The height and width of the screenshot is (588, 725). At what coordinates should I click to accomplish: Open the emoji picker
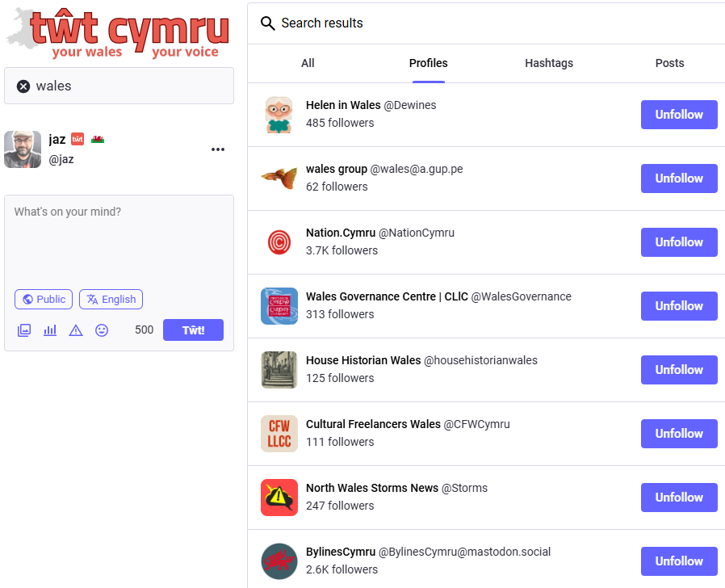[x=102, y=330]
